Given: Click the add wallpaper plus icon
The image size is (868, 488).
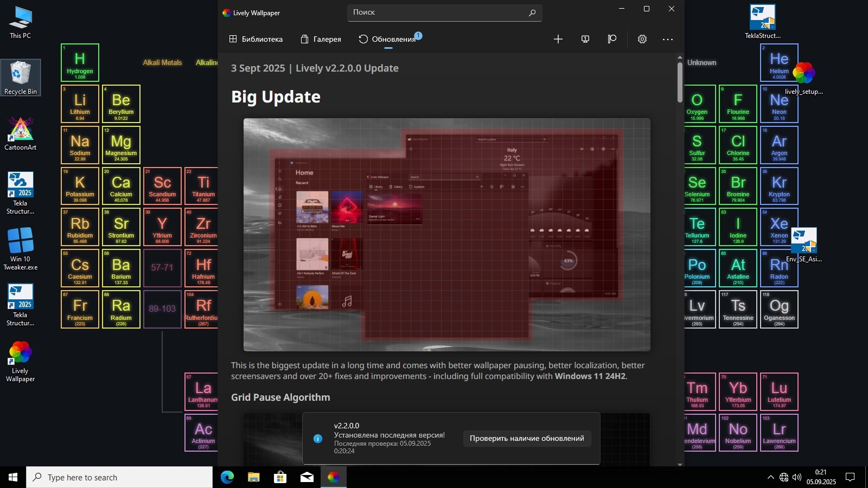Looking at the screenshot, I should pos(558,39).
